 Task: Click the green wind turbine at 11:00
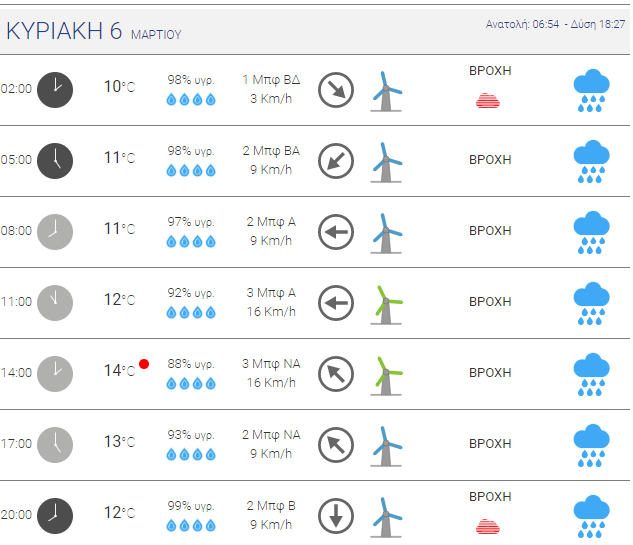click(386, 305)
